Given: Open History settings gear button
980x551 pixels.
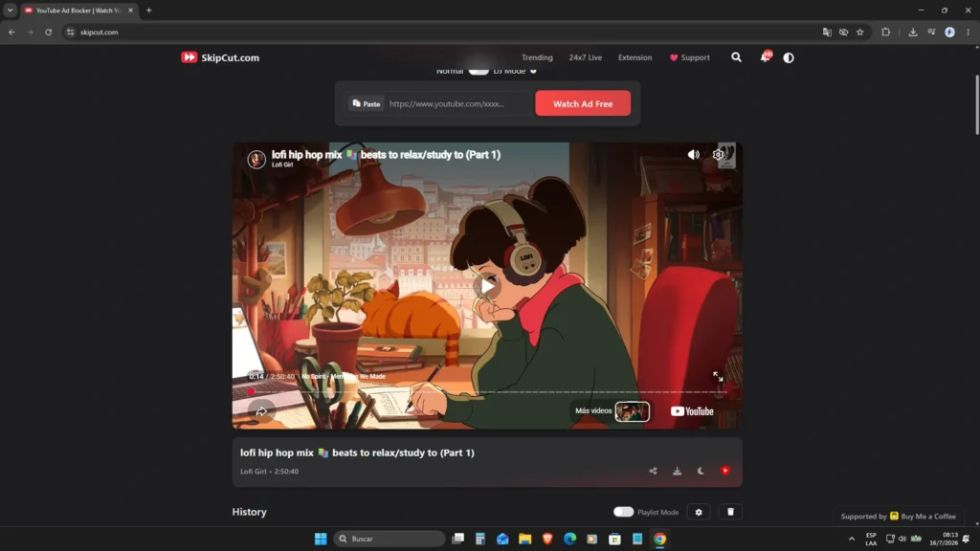Looking at the screenshot, I should [x=698, y=512].
